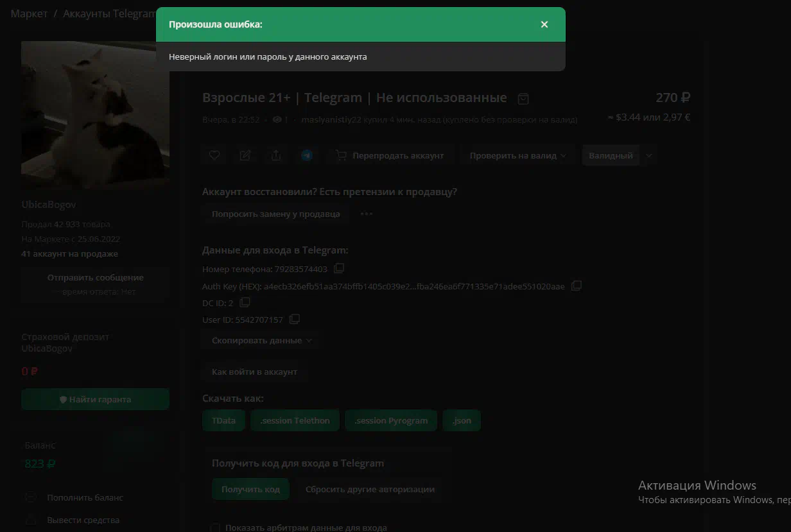Viewport: 791px width, 532px height.
Task: Download as .session Pyrogram
Action: point(391,420)
